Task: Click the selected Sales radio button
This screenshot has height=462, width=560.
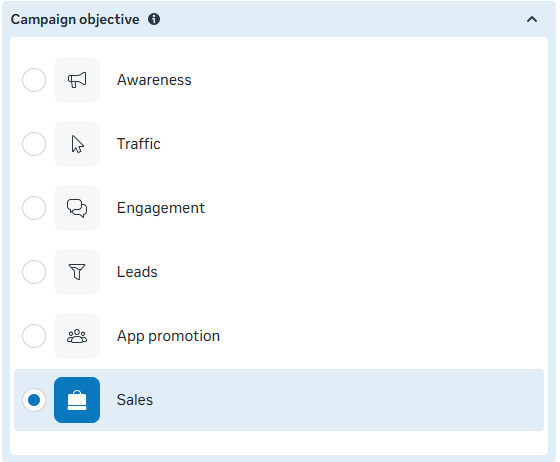Action: point(34,400)
